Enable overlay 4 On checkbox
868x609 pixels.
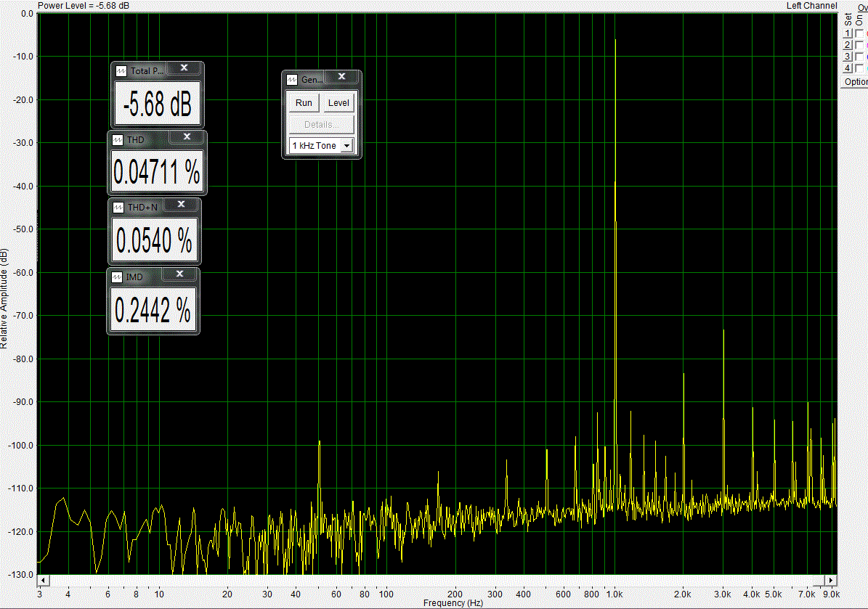[x=859, y=68]
